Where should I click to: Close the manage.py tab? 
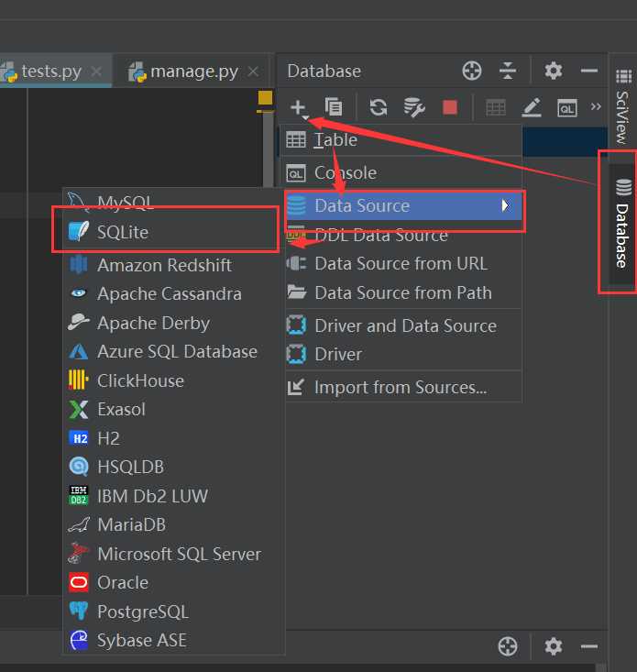click(x=253, y=72)
